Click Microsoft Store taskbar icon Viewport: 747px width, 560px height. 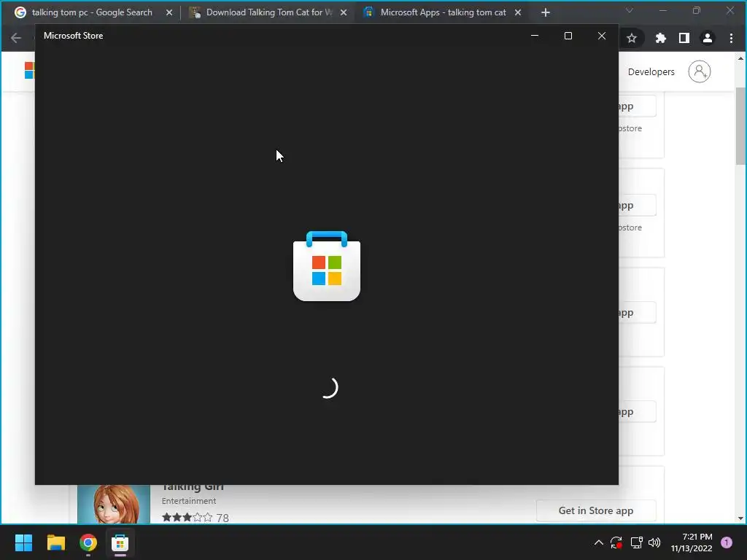click(120, 542)
